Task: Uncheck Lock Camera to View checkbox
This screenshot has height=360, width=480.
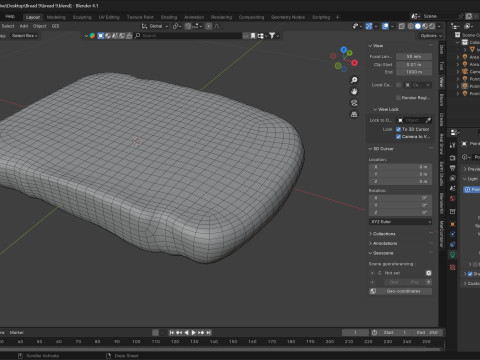Action: 398,137
